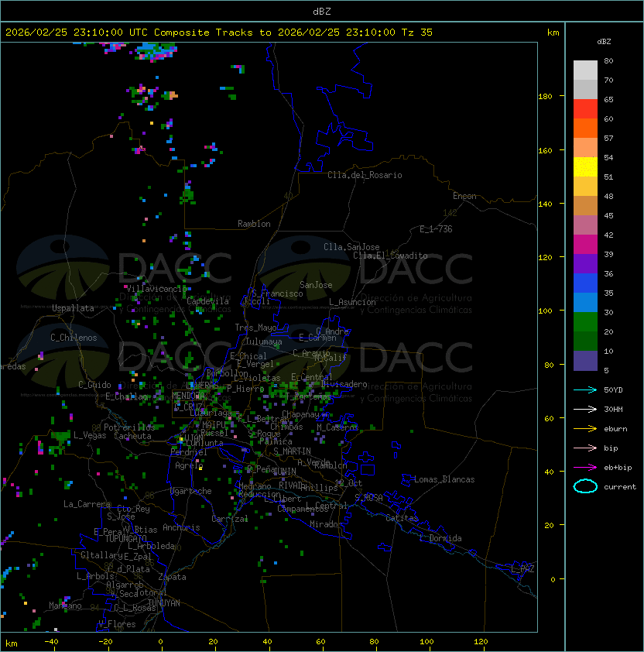Click the cyan 'current' ellipse symbol in legend
This screenshot has width=644, height=652.
585,486
